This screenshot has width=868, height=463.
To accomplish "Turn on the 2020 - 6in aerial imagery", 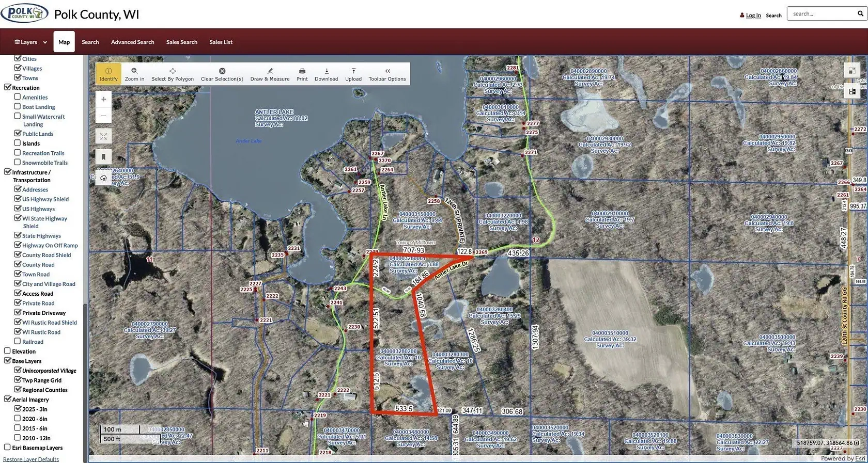I will click(18, 418).
